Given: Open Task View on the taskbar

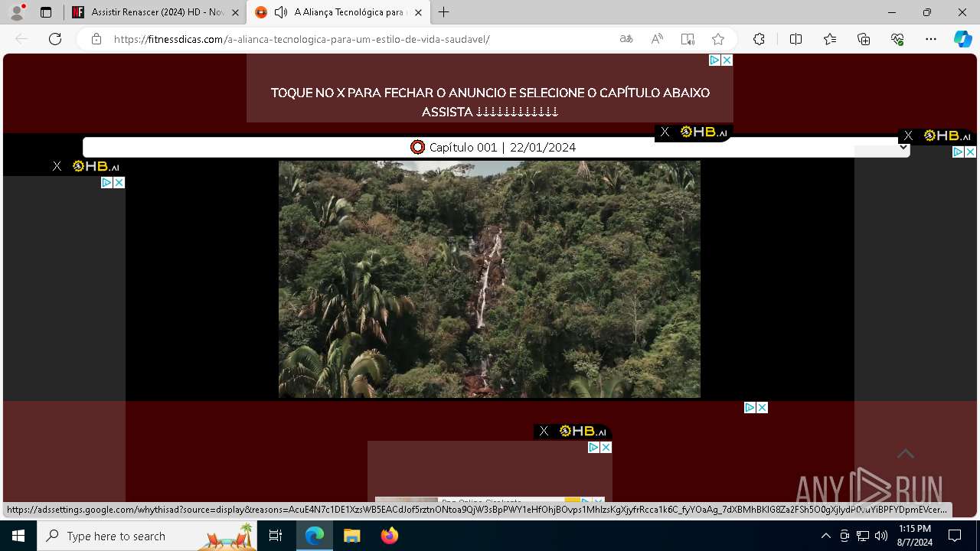Looking at the screenshot, I should (276, 536).
